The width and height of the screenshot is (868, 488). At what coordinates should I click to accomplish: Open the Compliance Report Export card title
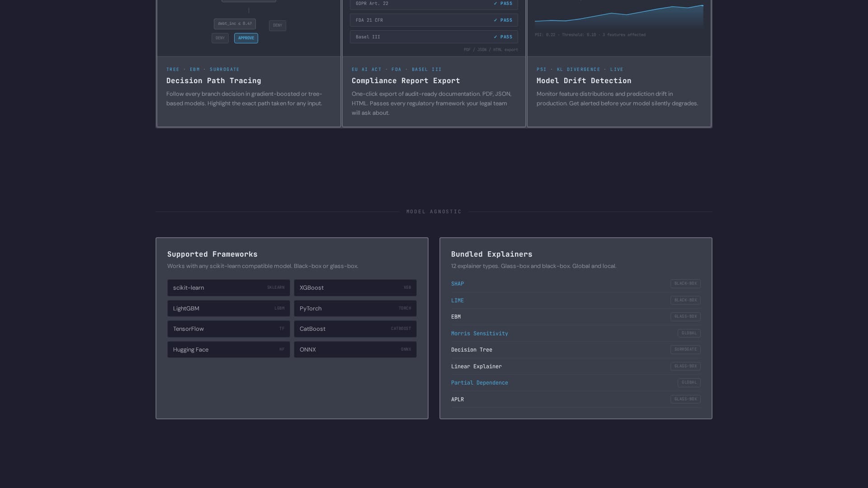click(x=406, y=81)
